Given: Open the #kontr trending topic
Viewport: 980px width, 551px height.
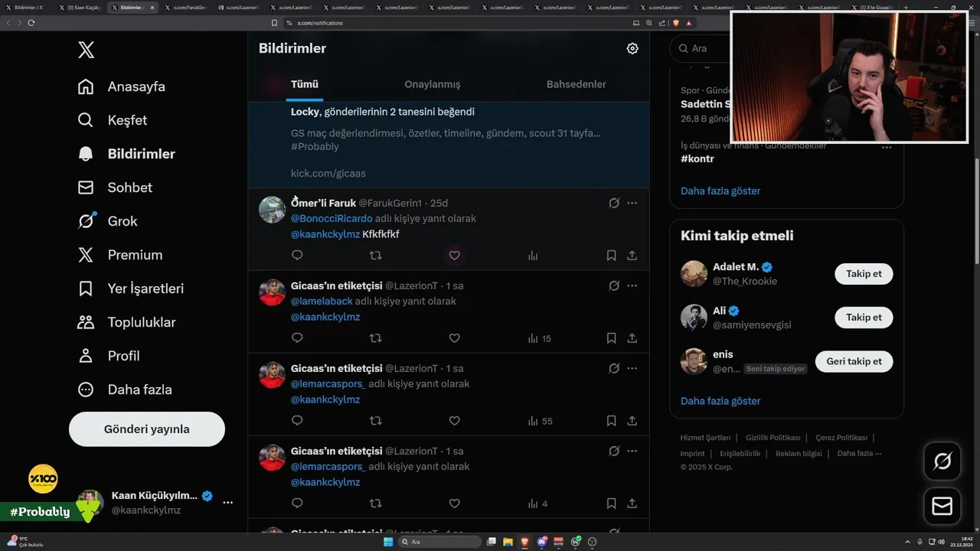Looking at the screenshot, I should [x=697, y=159].
